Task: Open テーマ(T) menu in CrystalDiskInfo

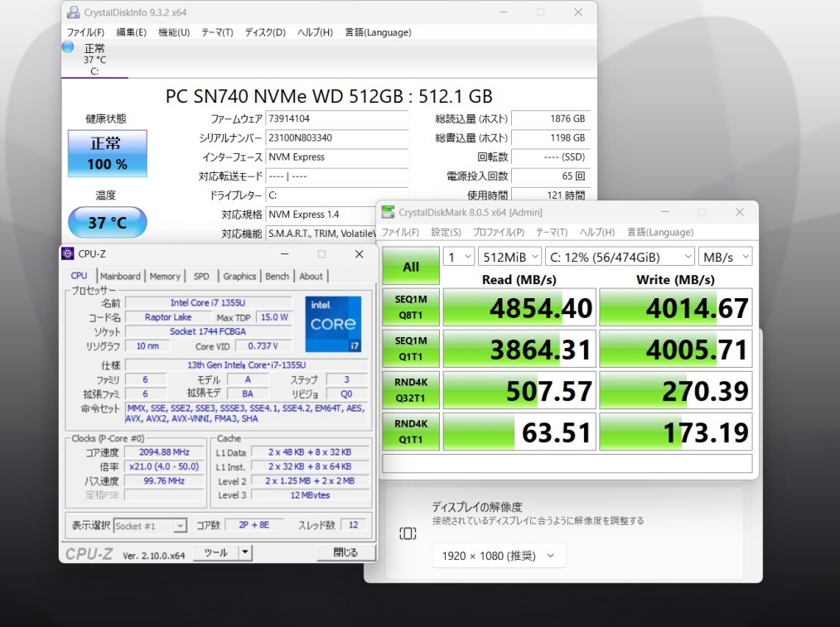Action: coord(217,32)
